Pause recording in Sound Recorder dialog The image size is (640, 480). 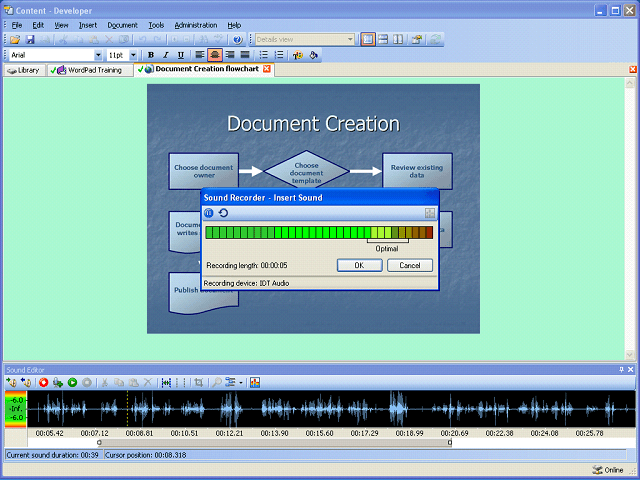click(209, 213)
